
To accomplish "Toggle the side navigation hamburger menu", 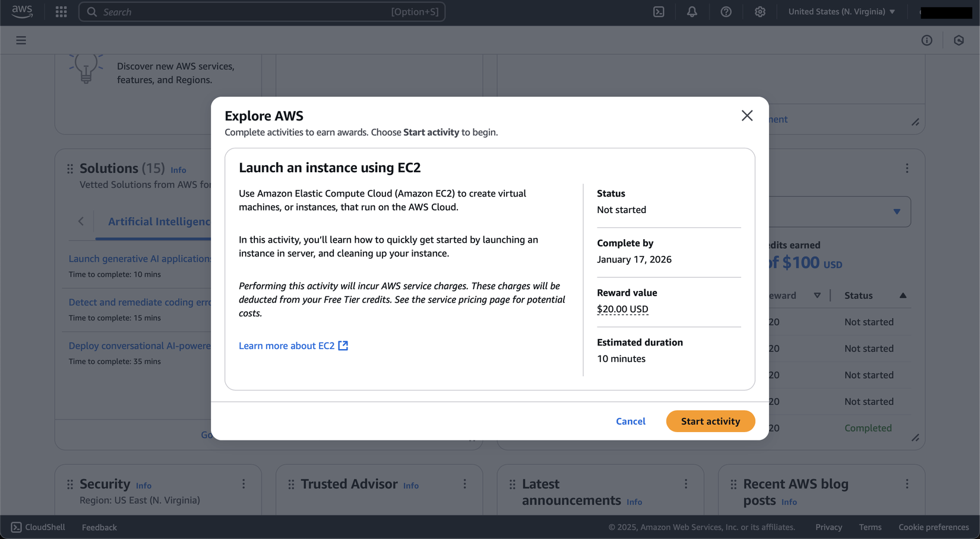I will tap(21, 40).
